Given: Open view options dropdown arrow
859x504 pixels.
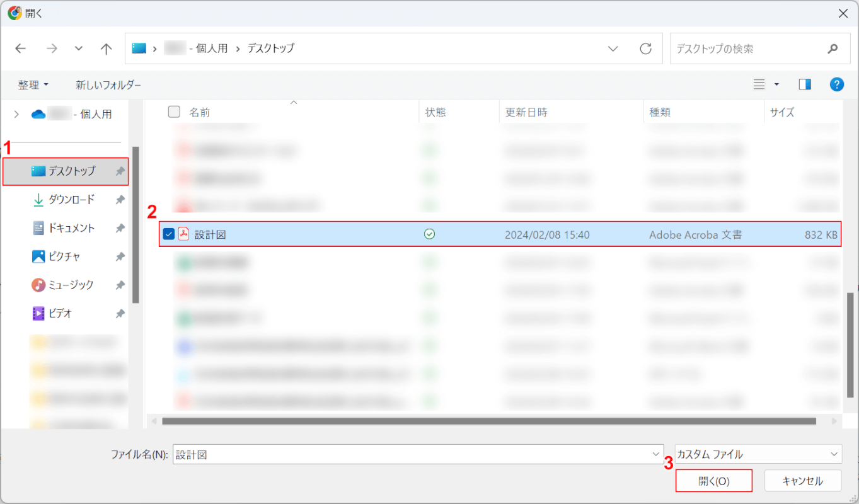Looking at the screenshot, I should coord(776,84).
